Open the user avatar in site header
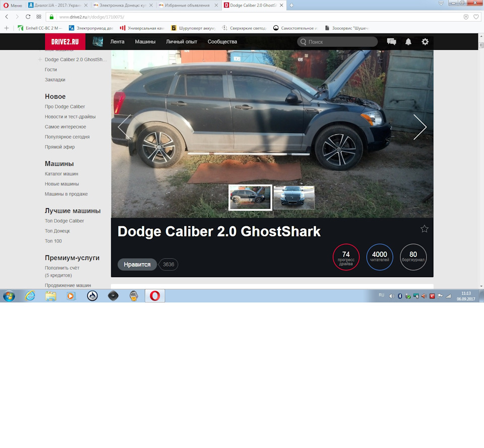 coord(98,42)
